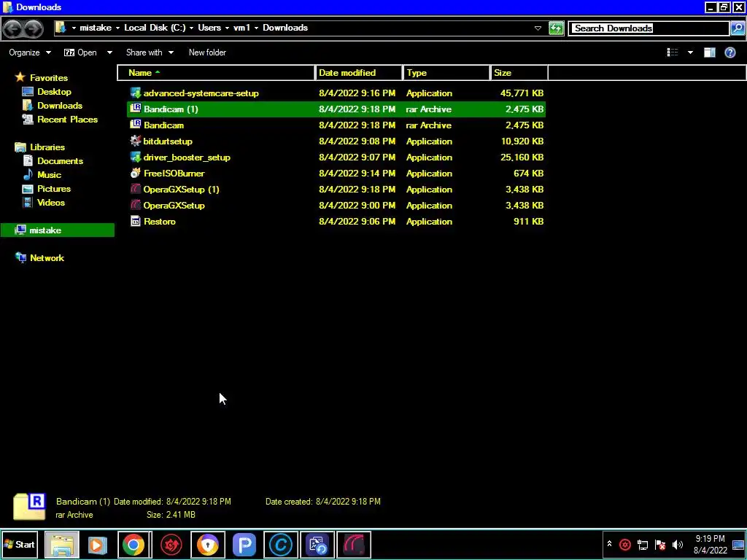
Task: Click the search magnifier icon
Action: tap(737, 28)
